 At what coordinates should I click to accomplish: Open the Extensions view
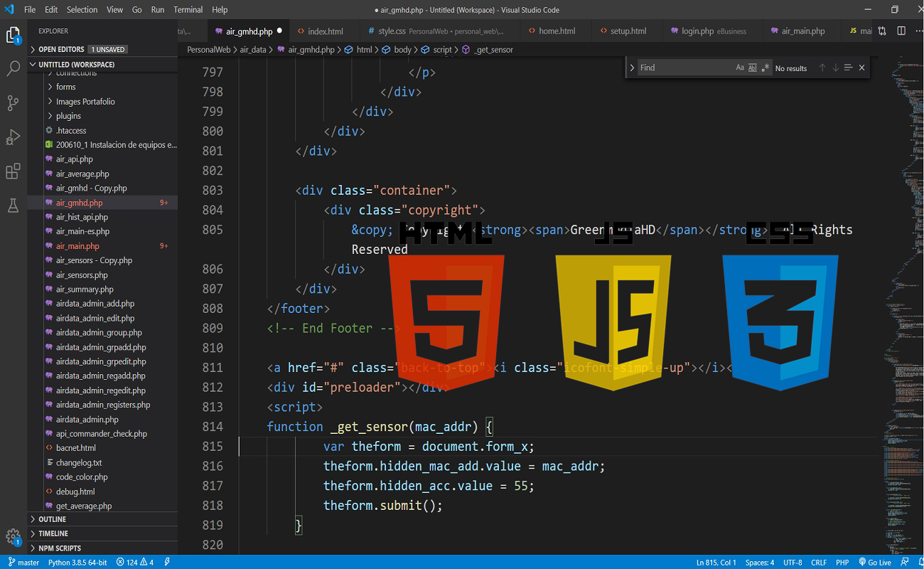pos(14,171)
